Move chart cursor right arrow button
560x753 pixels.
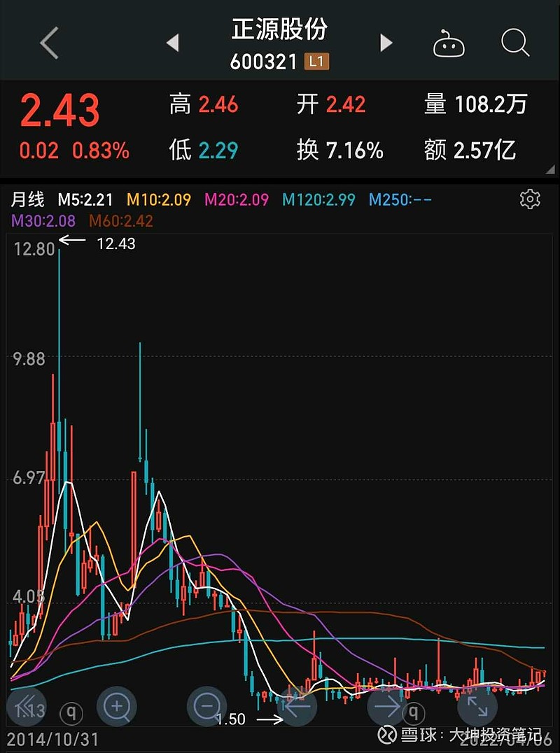387,706
